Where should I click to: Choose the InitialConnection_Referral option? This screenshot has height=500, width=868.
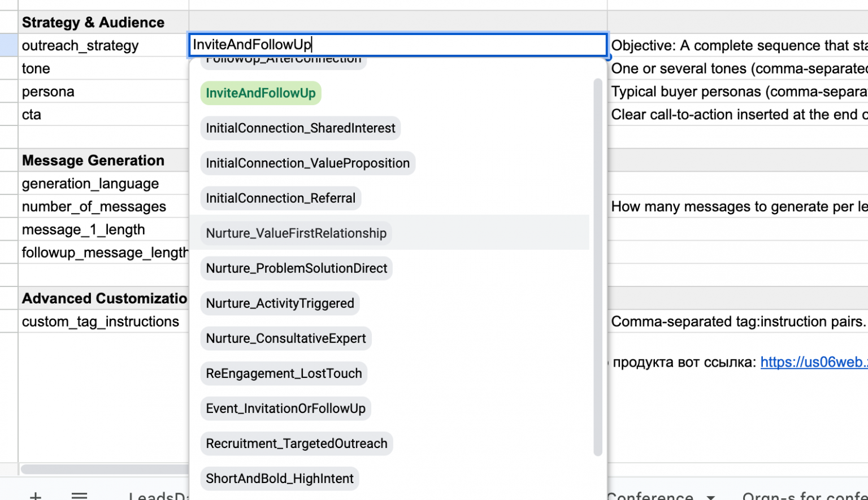(x=280, y=198)
